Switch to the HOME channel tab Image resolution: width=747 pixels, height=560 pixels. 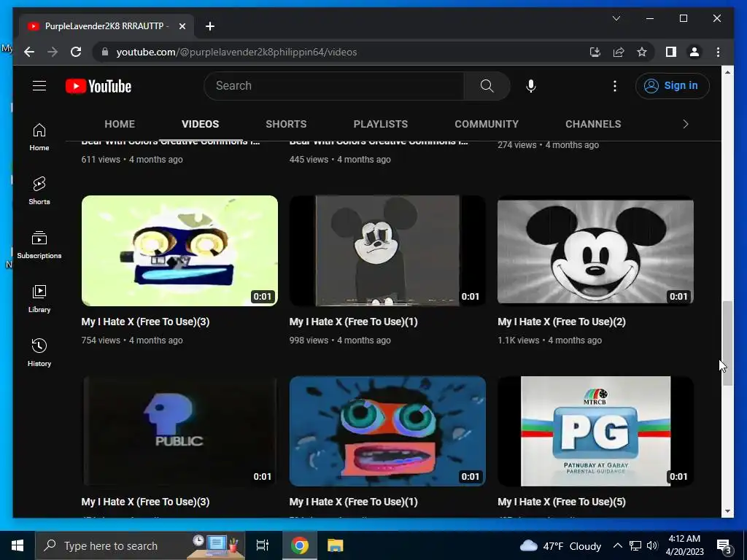click(x=120, y=124)
